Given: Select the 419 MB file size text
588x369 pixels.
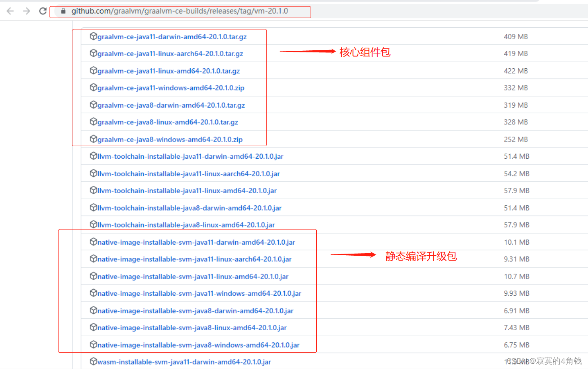Looking at the screenshot, I should 516,54.
